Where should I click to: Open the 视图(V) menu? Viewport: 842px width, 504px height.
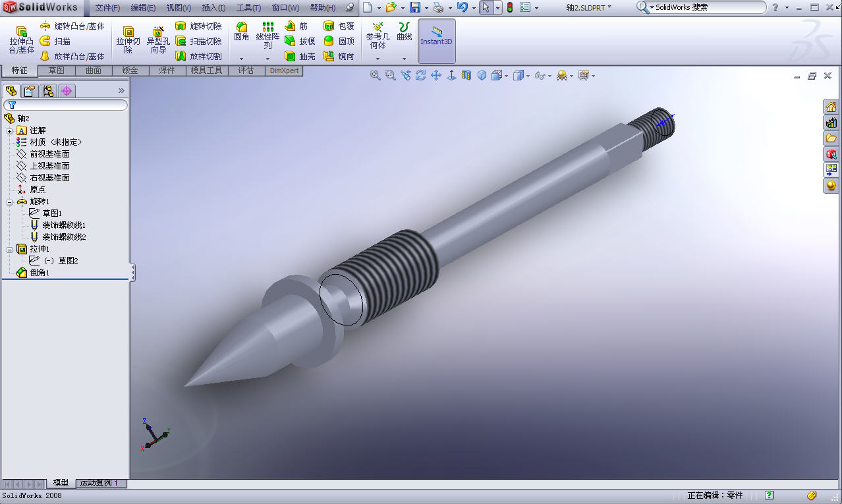click(179, 8)
